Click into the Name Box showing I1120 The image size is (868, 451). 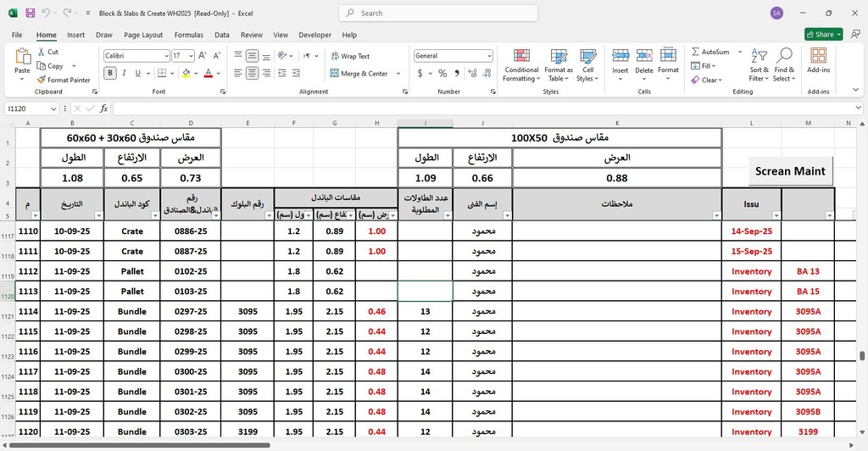pos(28,109)
